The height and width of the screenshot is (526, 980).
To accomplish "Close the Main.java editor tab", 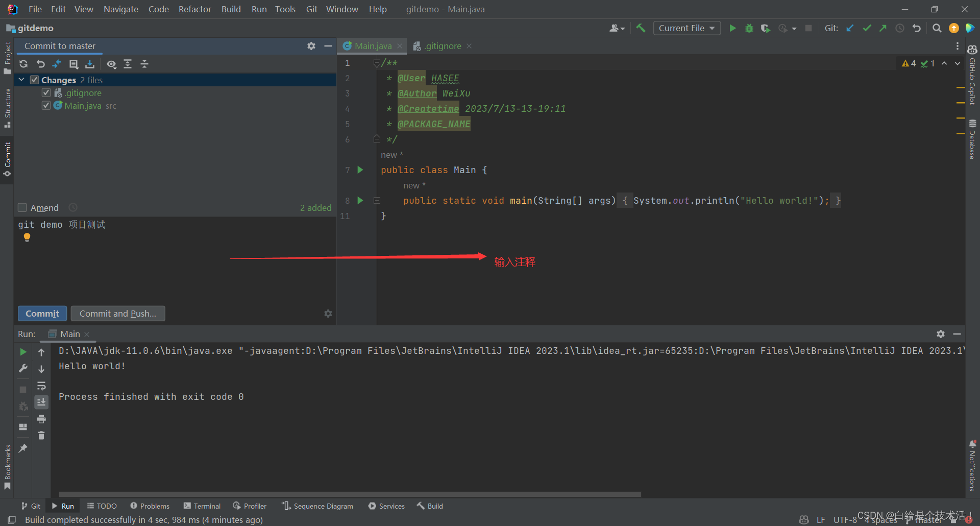I will click(400, 46).
